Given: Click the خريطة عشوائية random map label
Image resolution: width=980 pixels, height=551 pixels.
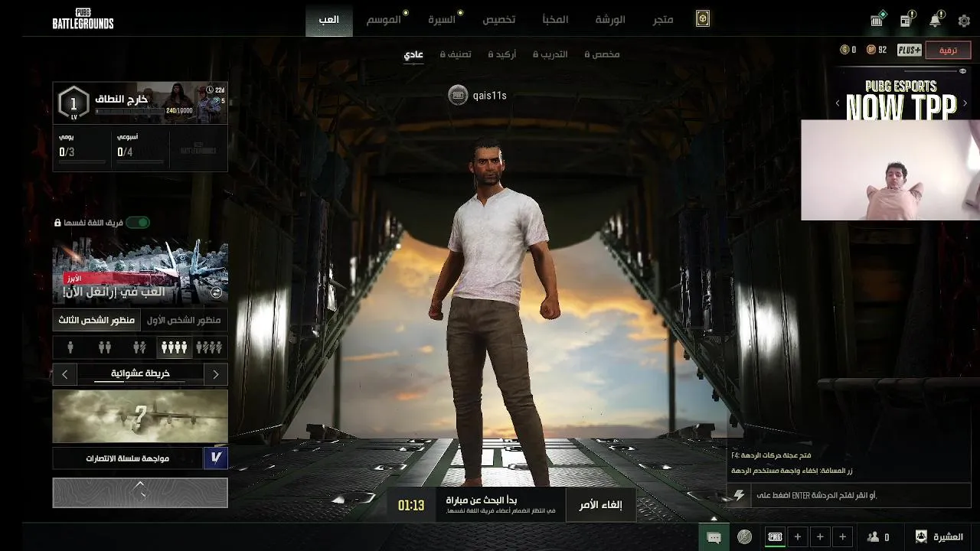Looking at the screenshot, I should tap(140, 373).
